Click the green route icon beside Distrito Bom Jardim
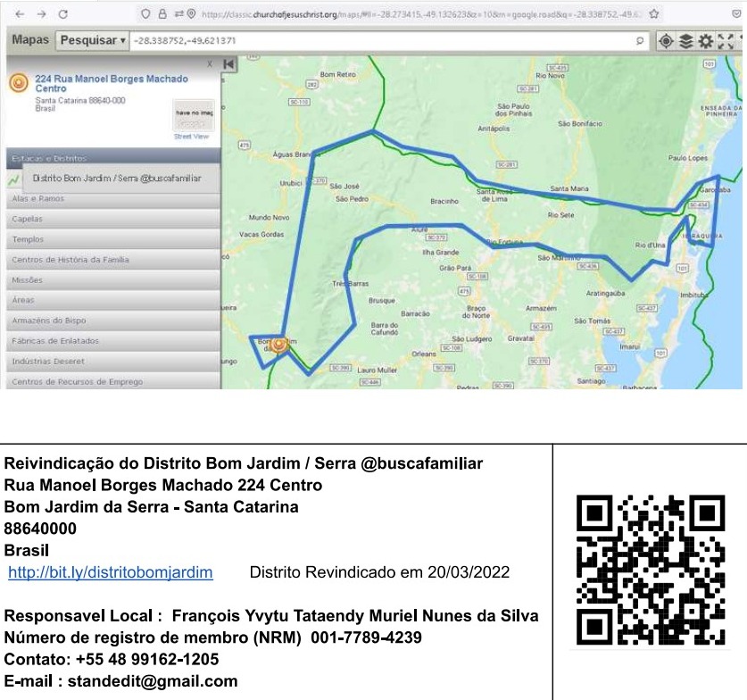 point(12,179)
